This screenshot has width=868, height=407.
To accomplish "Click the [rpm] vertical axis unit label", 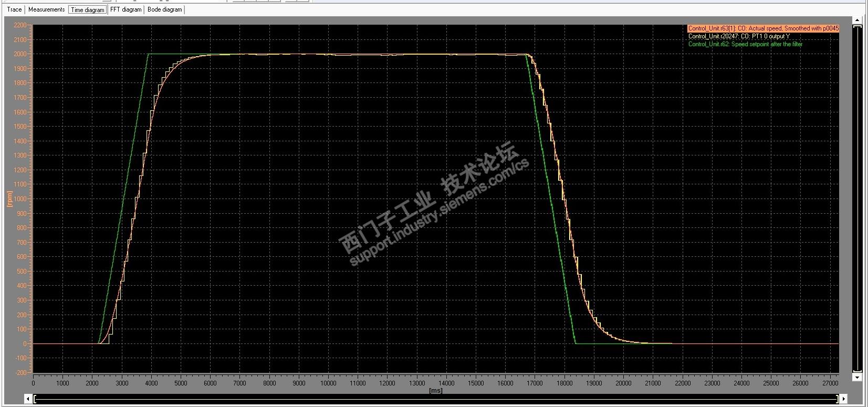I will point(9,199).
